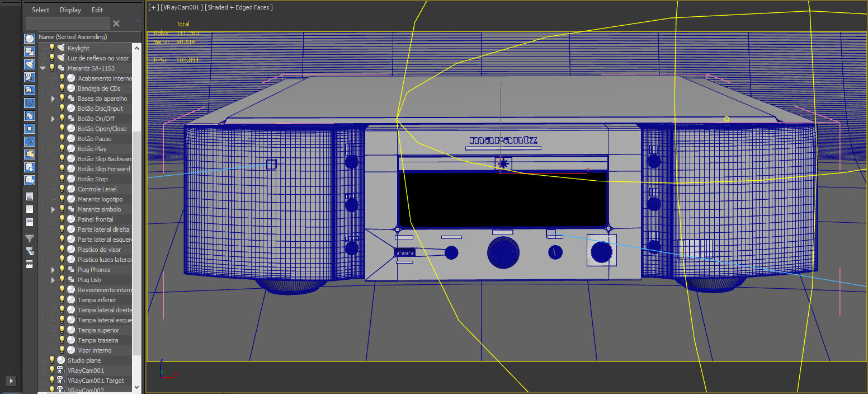The height and width of the screenshot is (394, 868).
Task: Toggle visibility bulb for Keylight
Action: pos(52,48)
